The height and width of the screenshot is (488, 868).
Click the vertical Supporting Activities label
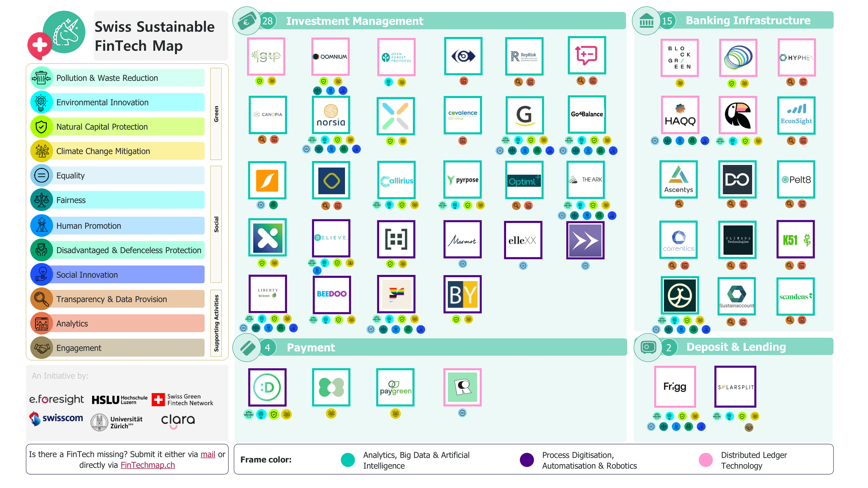point(216,323)
